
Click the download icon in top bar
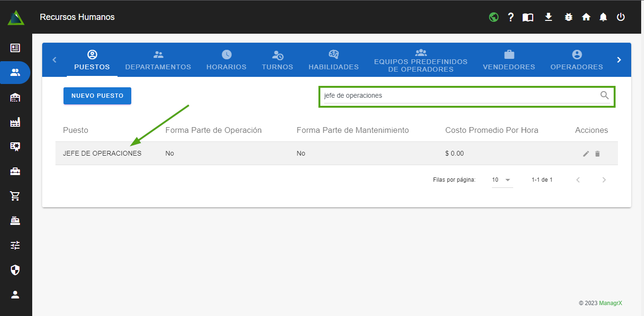548,17
